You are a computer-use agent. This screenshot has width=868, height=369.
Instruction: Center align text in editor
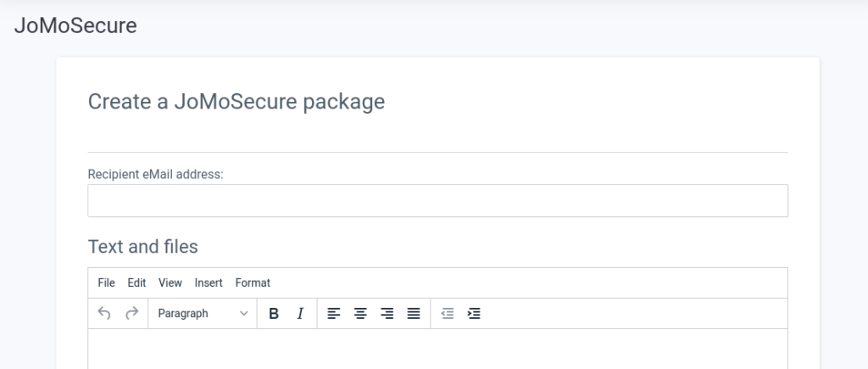click(360, 314)
